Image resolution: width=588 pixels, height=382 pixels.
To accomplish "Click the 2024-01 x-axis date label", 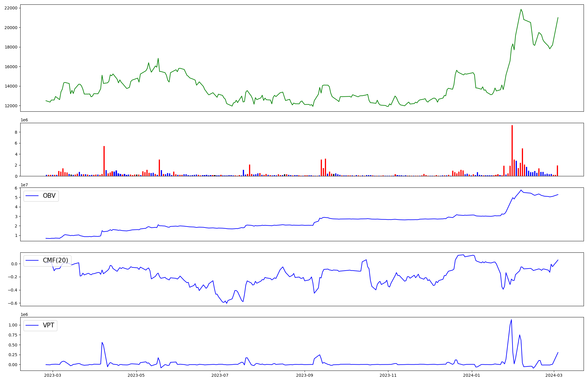I will coord(472,375).
